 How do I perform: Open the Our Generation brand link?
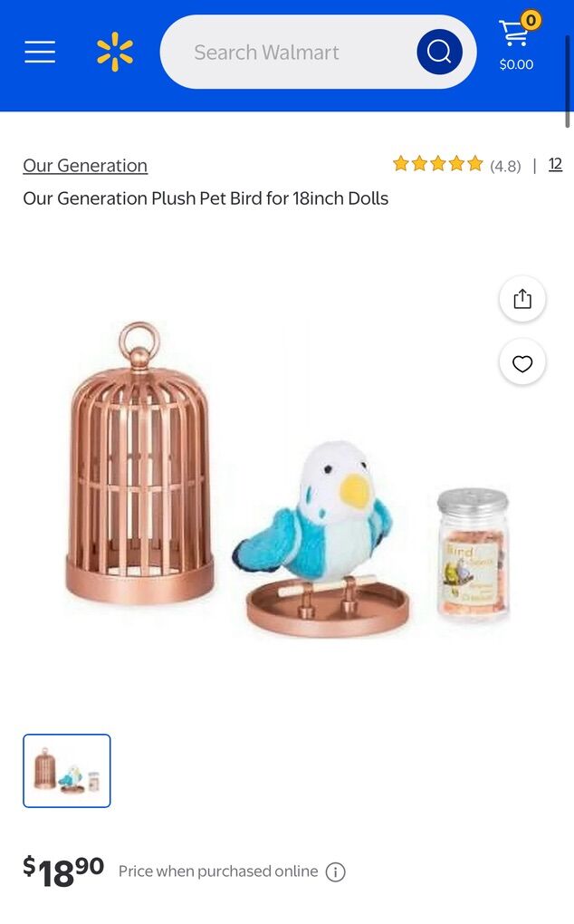coord(85,166)
